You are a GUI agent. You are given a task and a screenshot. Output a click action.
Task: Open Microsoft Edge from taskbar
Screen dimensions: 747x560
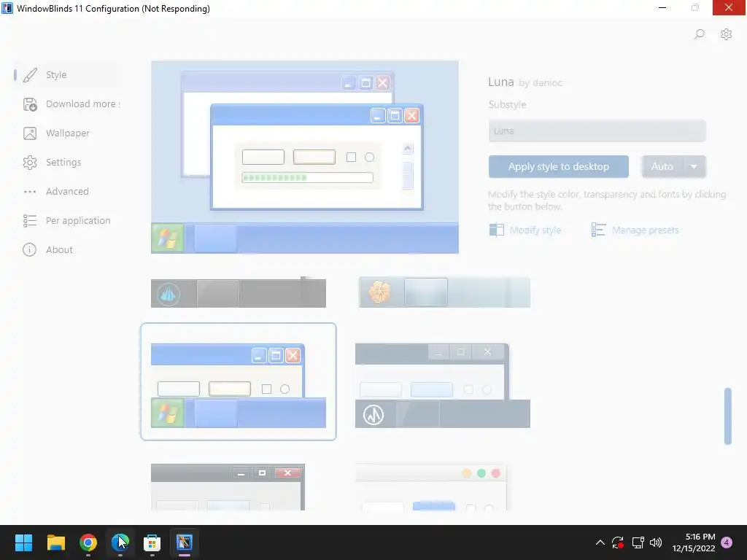tap(120, 542)
